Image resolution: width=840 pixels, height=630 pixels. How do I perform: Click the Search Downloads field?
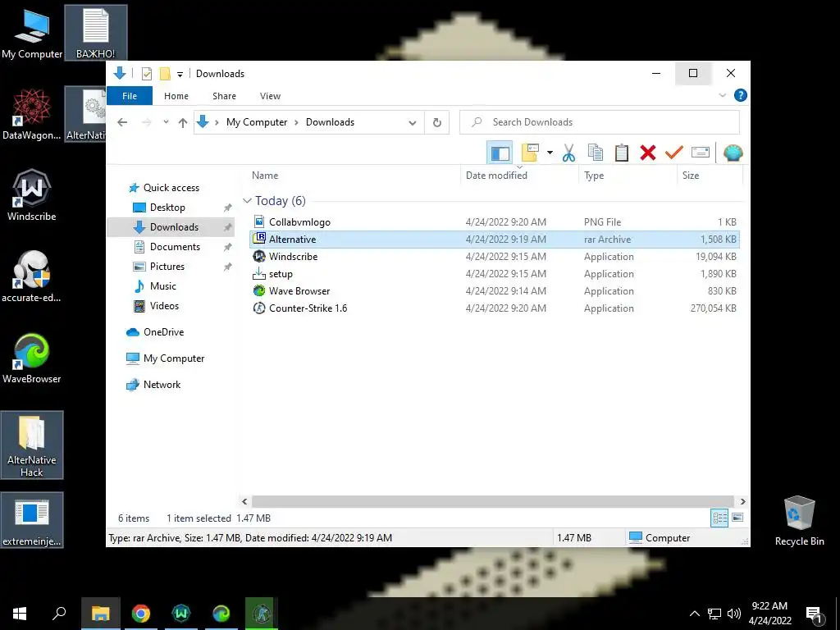click(x=600, y=122)
